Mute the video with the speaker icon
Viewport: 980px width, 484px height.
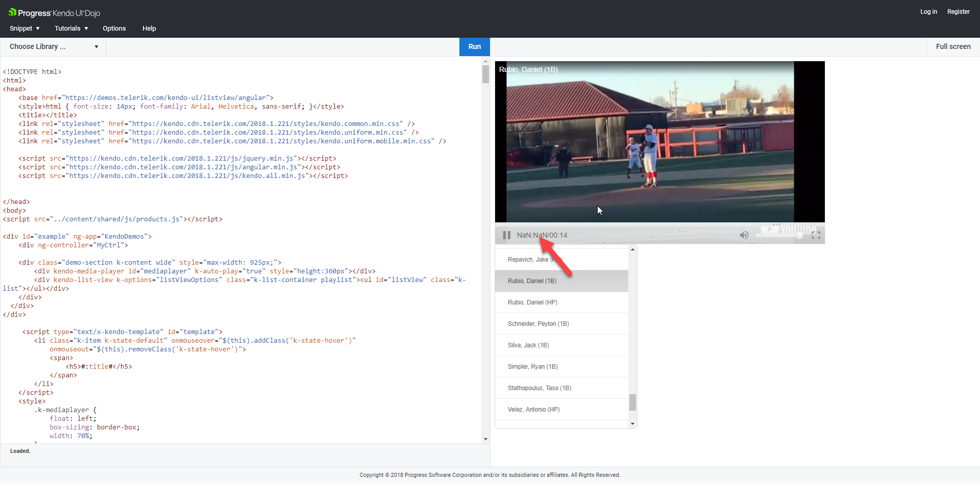pyautogui.click(x=744, y=235)
